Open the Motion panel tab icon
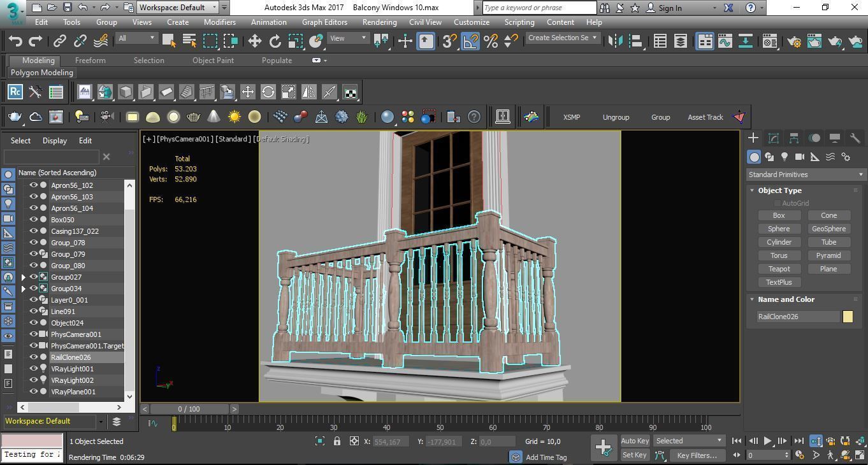Viewport: 868px width, 465px height. pyautogui.click(x=814, y=138)
